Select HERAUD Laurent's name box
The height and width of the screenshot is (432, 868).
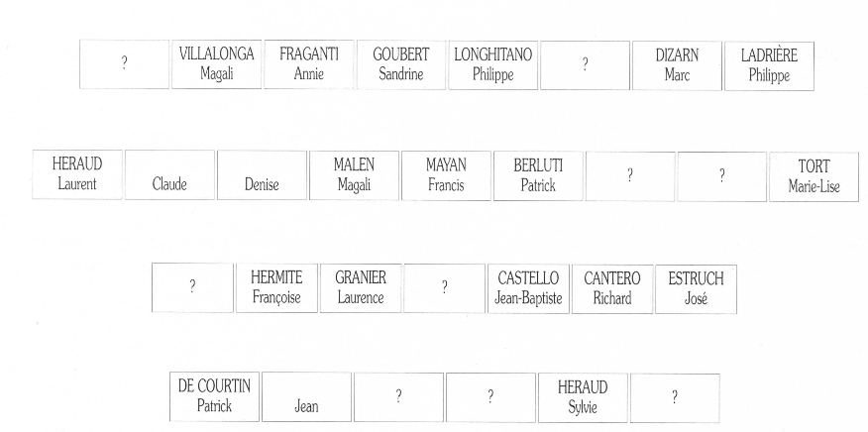(x=76, y=175)
